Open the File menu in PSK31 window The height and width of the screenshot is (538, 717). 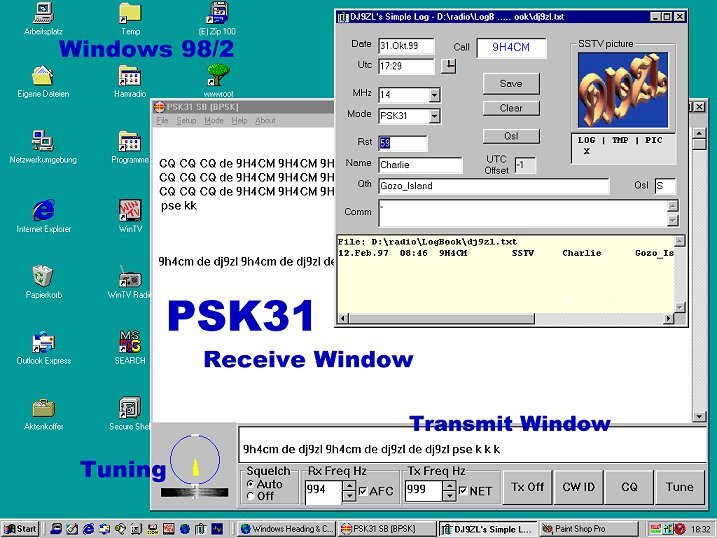pyautogui.click(x=162, y=121)
